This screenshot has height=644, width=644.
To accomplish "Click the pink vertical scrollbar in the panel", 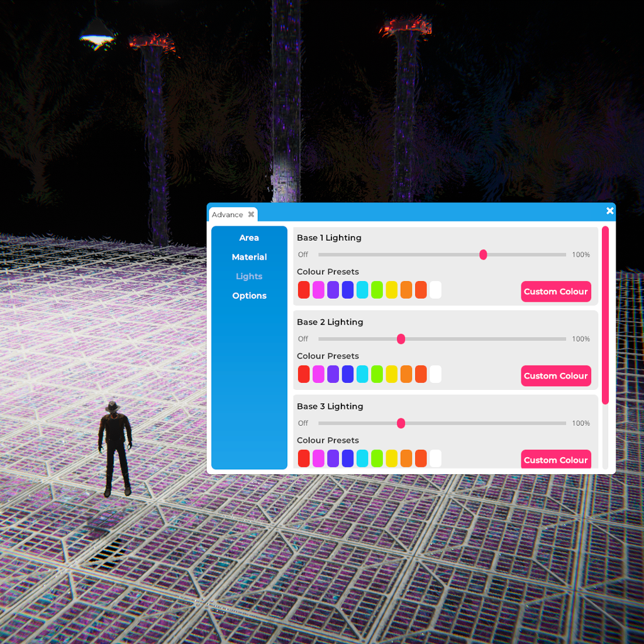I will pos(605,314).
